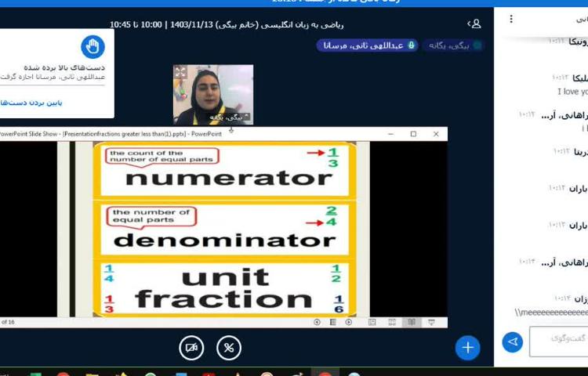Click the بیگی، یگانه speaker indicator pill

453,45
